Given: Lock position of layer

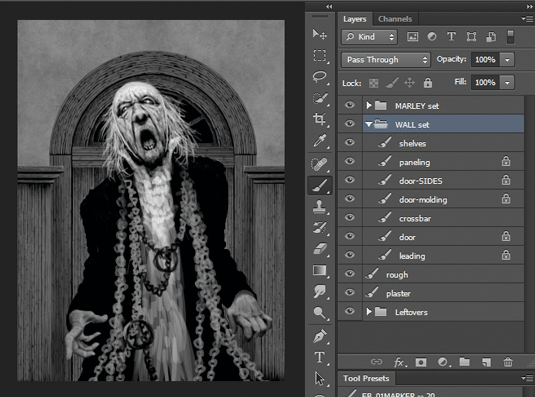Looking at the screenshot, I should click(409, 83).
